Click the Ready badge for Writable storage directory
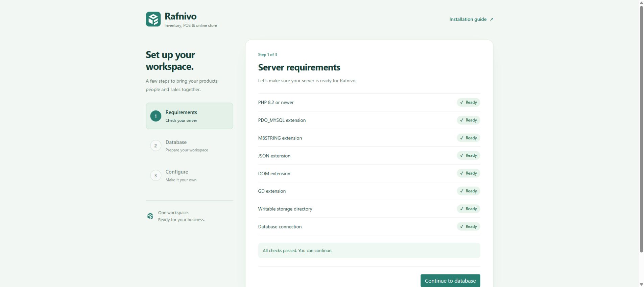This screenshot has width=644, height=287. [468, 209]
